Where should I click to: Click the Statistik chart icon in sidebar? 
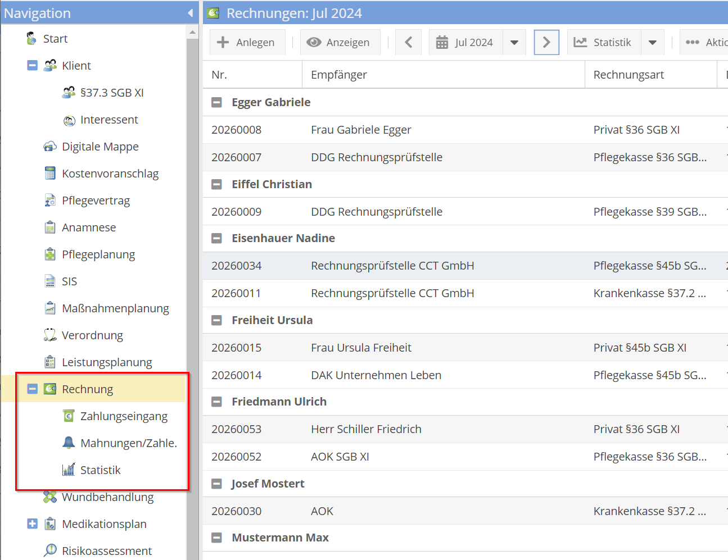pos(69,470)
